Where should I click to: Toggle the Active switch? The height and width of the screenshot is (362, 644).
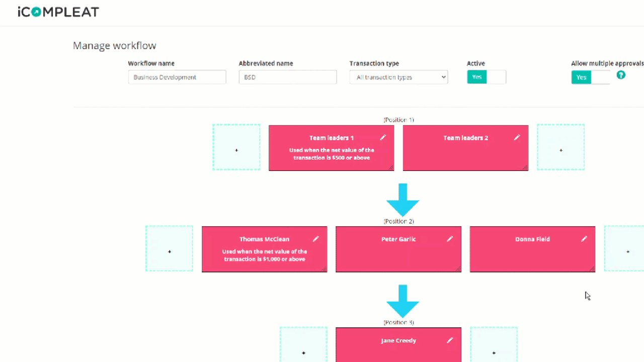tap(487, 77)
